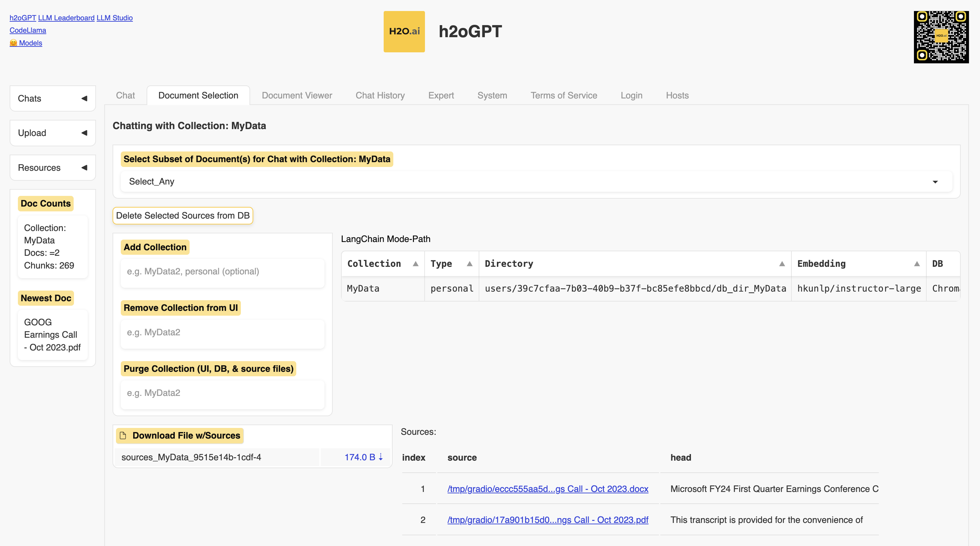Click the index column header in Sources table
980x546 pixels.
click(414, 457)
